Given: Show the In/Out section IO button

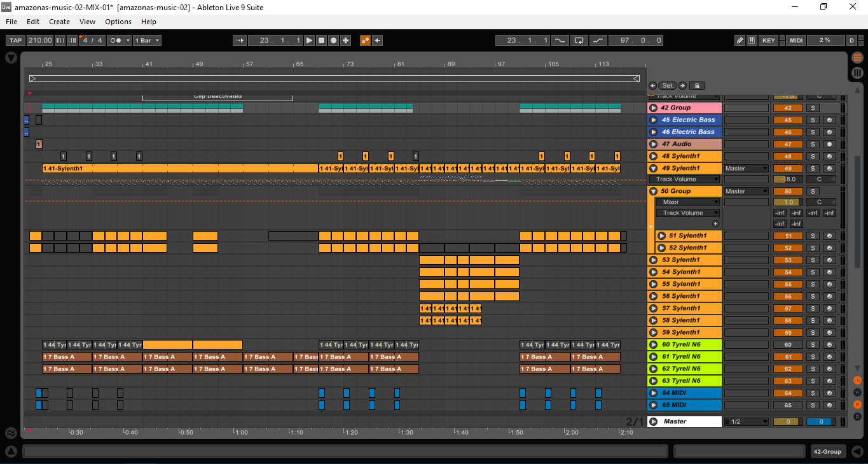Looking at the screenshot, I should 857,381.
